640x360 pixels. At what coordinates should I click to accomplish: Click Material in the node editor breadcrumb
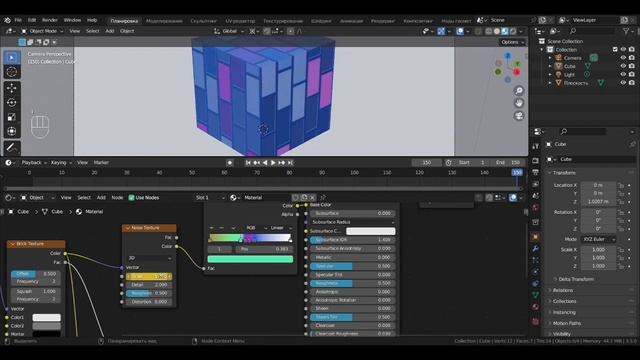pyautogui.click(x=94, y=212)
